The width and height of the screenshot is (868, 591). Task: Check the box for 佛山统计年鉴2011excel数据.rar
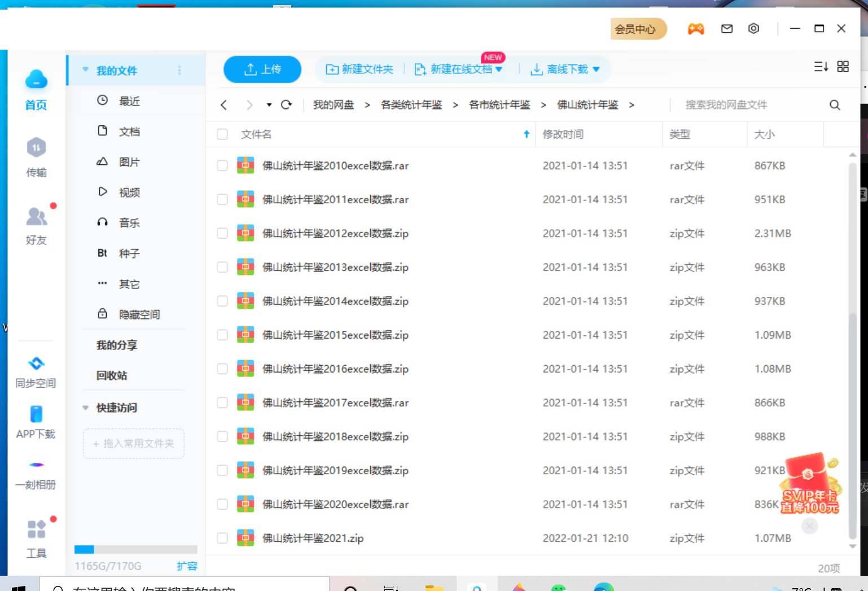[x=222, y=199]
